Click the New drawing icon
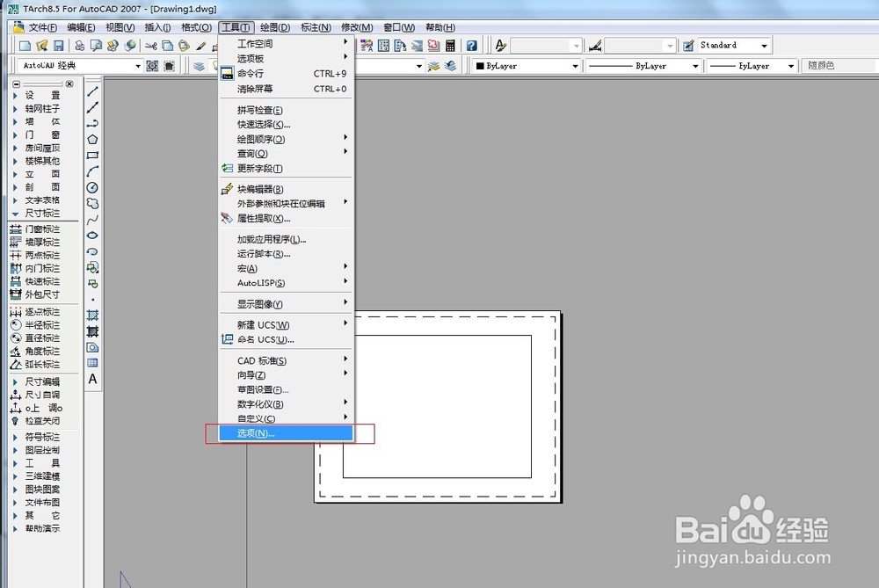This screenshot has width=879, height=588. pos(25,46)
